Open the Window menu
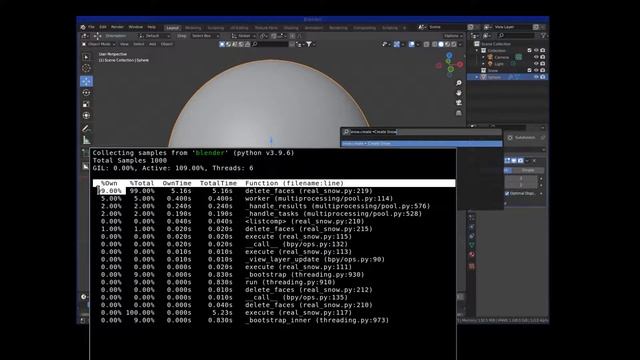This screenshot has width=640, height=360. [136, 27]
